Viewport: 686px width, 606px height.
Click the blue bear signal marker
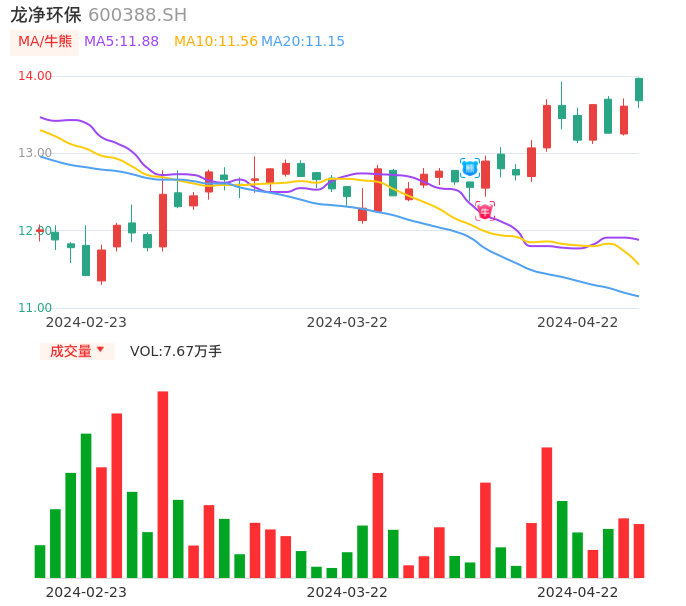469,168
